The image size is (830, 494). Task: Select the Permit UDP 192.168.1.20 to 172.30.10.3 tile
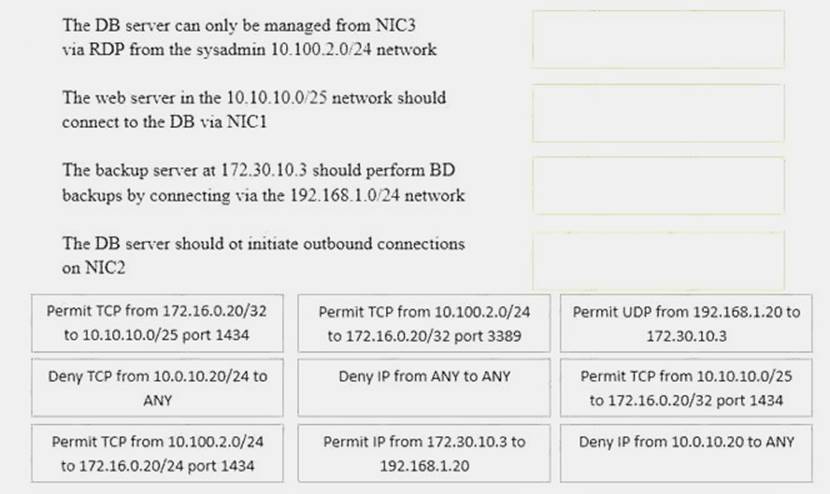point(686,323)
